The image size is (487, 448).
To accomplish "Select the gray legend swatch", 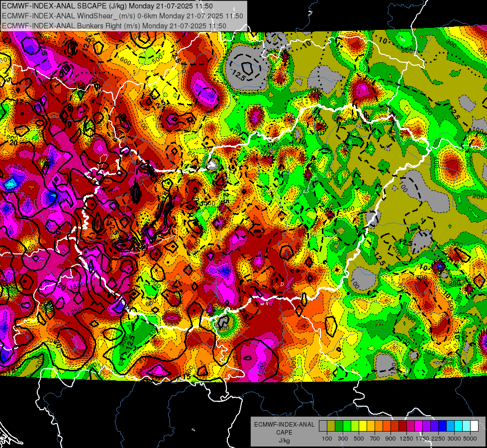I will click(x=323, y=426).
